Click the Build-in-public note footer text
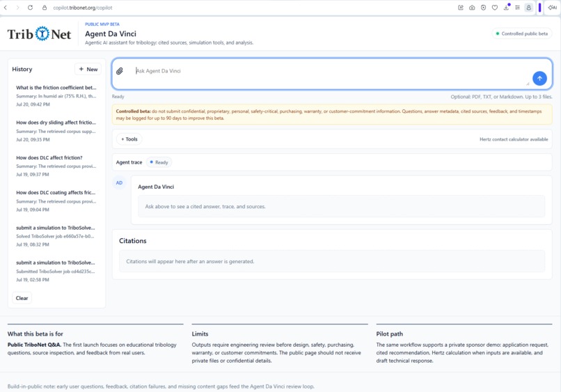This screenshot has width=561, height=392. (x=161, y=386)
